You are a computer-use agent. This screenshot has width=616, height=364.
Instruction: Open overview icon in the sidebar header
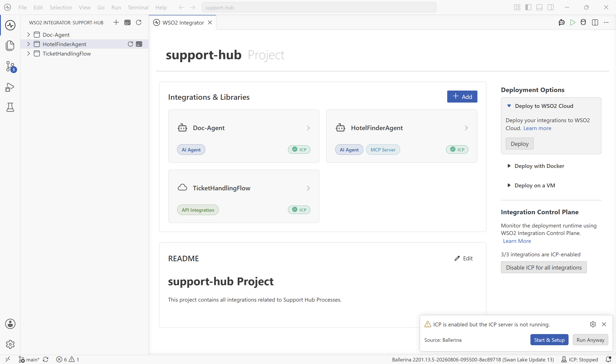(x=127, y=23)
